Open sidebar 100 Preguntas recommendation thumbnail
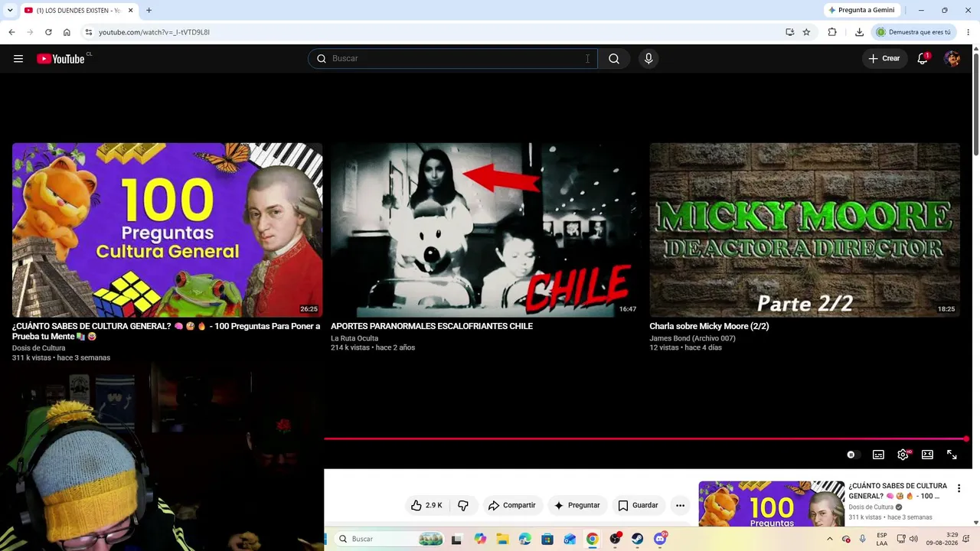980x551 pixels. (771, 504)
